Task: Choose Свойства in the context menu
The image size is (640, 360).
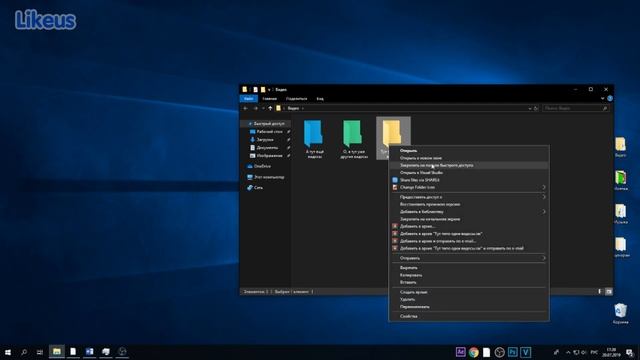Action: [469, 316]
